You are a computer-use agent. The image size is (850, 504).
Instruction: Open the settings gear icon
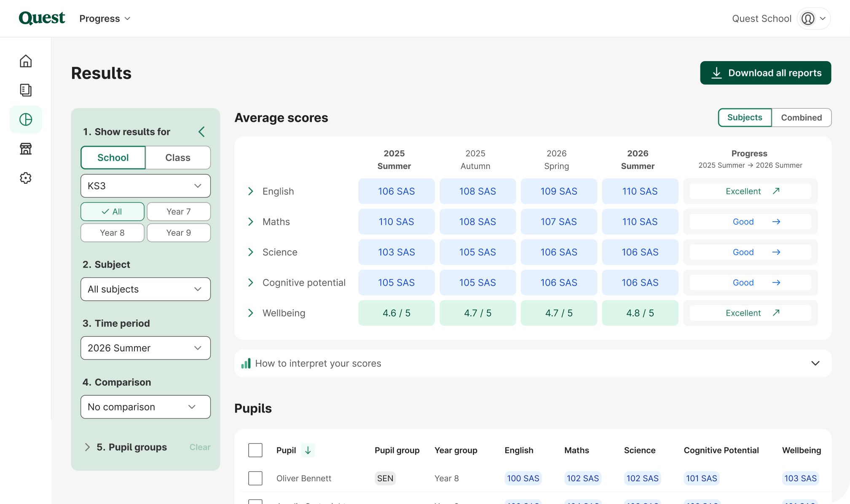pos(26,178)
